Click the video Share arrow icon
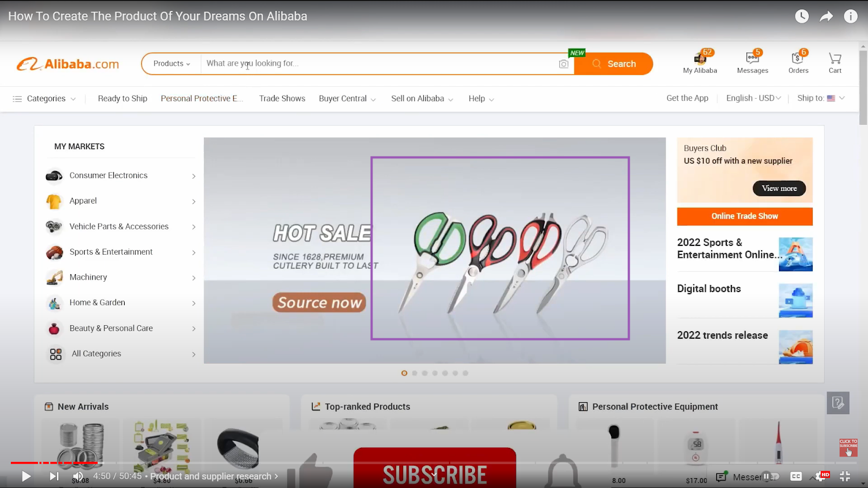The width and height of the screenshot is (868, 488). pos(826,16)
